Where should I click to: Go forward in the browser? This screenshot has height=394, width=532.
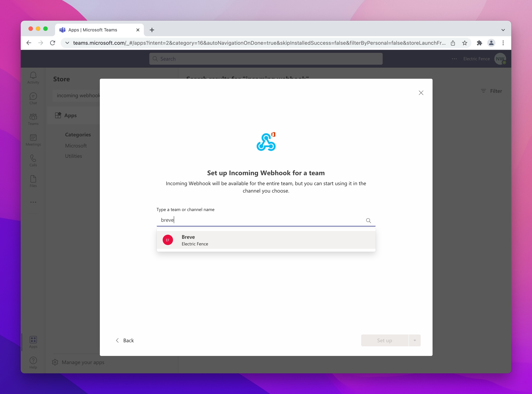click(x=40, y=43)
